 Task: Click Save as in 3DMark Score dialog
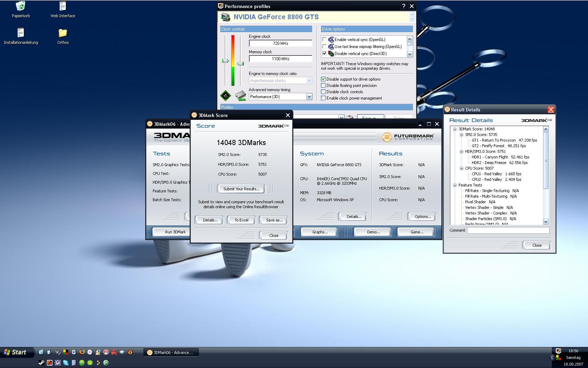274,220
